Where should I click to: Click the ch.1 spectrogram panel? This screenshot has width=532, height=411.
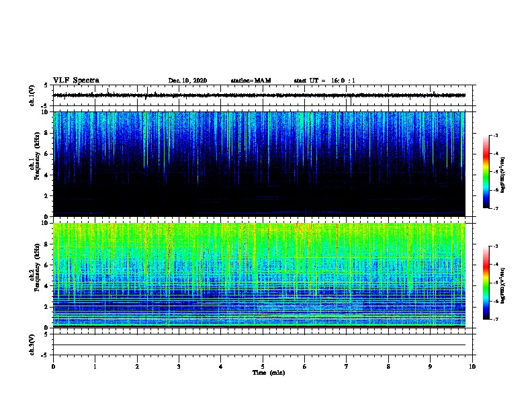point(259,164)
